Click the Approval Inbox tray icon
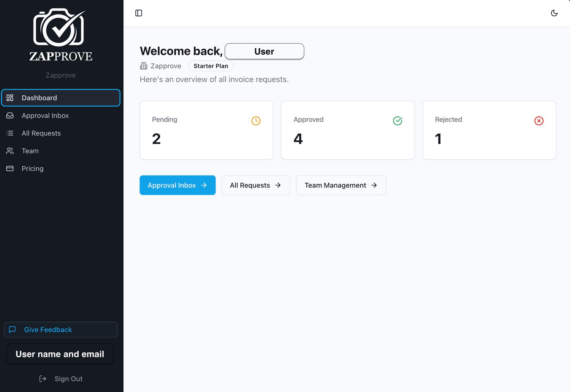Viewport: 570px width, 392px height. pyautogui.click(x=10, y=116)
